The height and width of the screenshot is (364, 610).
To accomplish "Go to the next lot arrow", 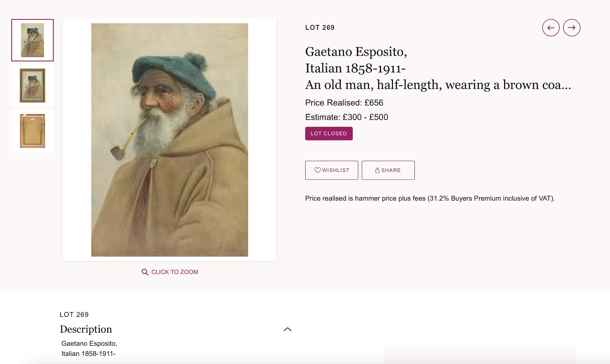I will 572,28.
